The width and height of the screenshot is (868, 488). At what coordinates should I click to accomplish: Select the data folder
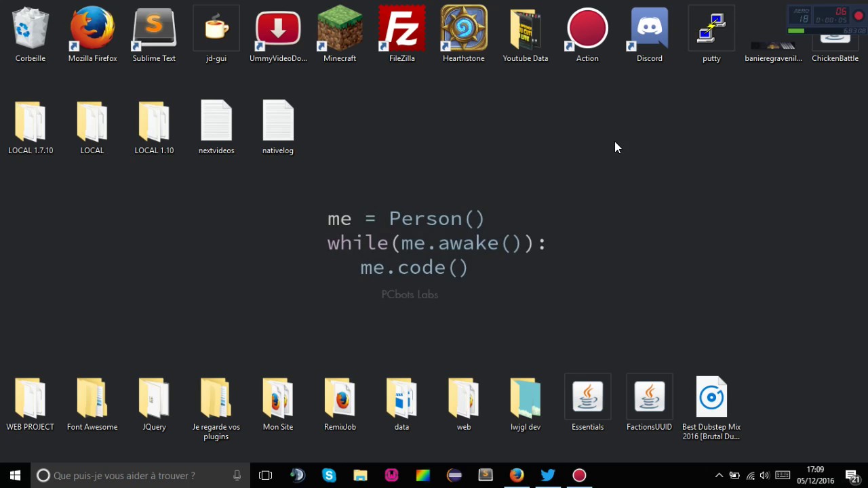click(402, 404)
